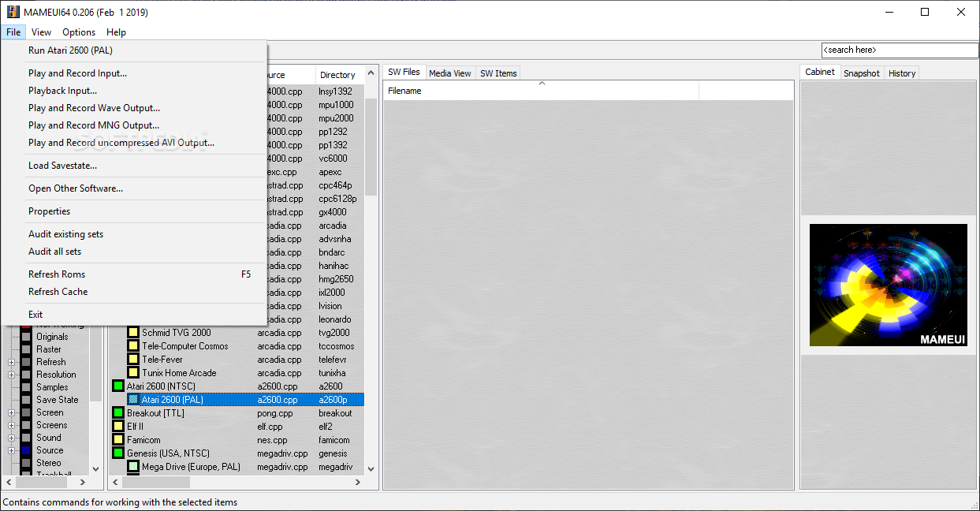Click the grey folder icon beside Stereo

pyautogui.click(x=26, y=463)
